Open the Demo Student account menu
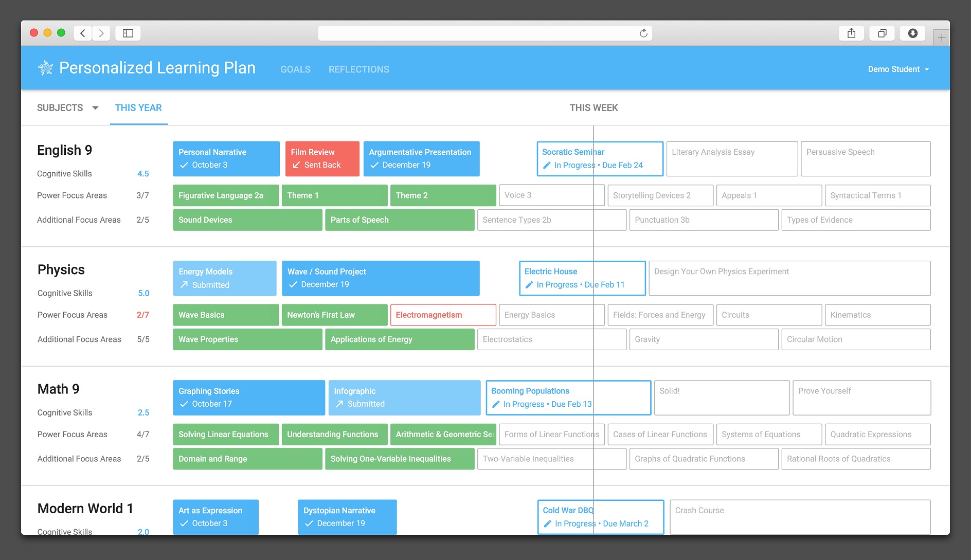Viewport: 971px width, 560px height. (898, 69)
